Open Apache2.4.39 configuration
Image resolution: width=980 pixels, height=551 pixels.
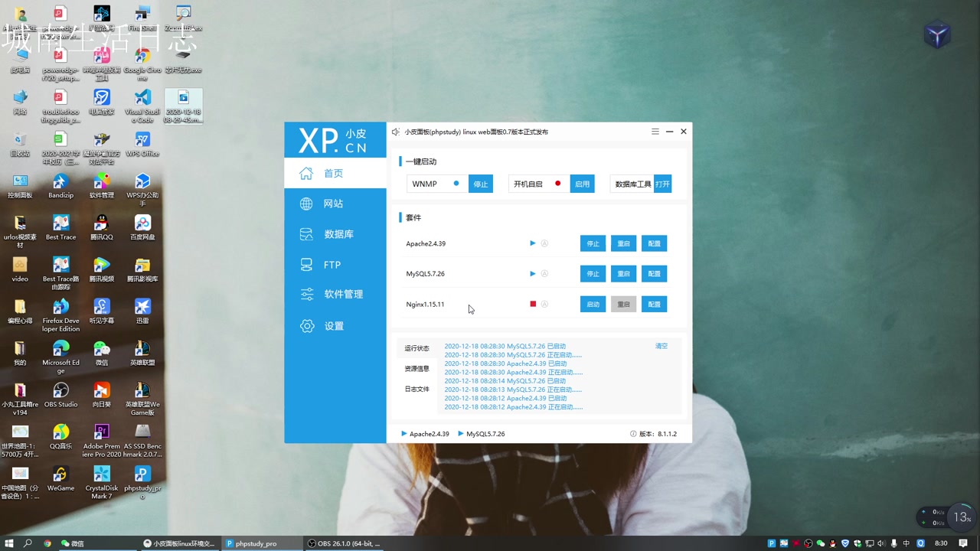point(654,243)
